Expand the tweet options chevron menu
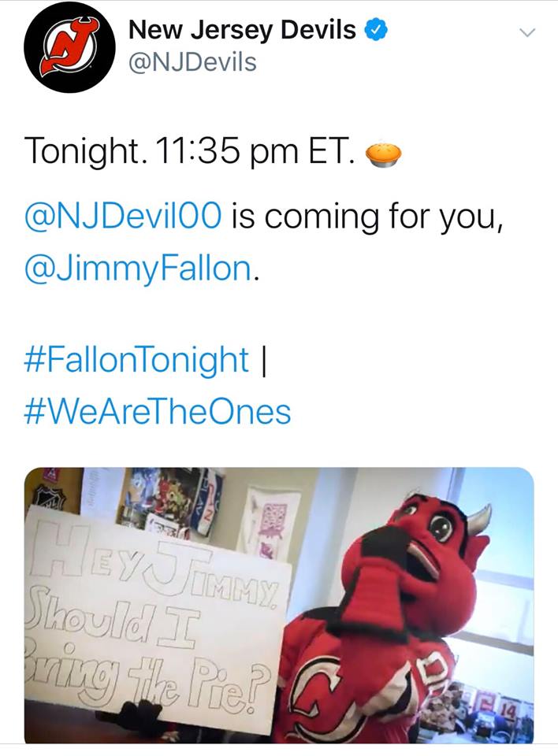This screenshot has height=756, width=558. pyautogui.click(x=527, y=32)
